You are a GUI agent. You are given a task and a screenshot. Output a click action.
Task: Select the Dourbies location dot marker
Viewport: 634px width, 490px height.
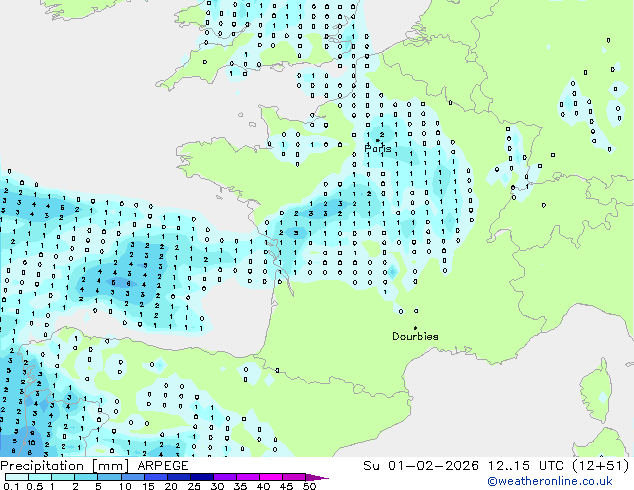click(x=415, y=328)
